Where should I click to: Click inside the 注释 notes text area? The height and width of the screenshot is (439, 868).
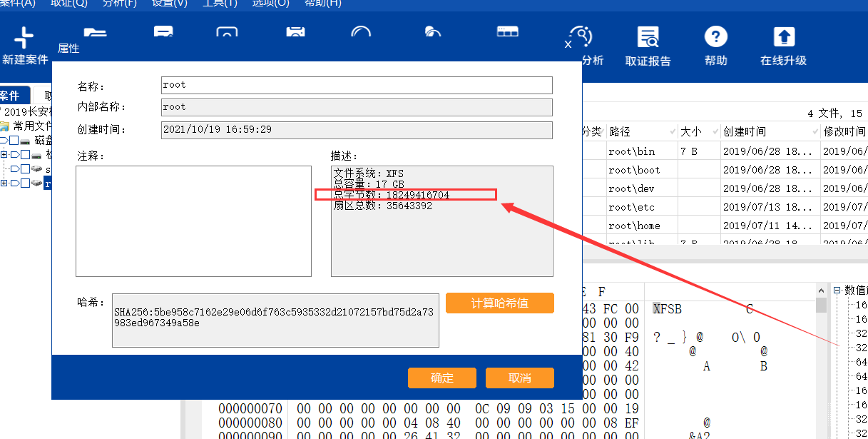193,221
